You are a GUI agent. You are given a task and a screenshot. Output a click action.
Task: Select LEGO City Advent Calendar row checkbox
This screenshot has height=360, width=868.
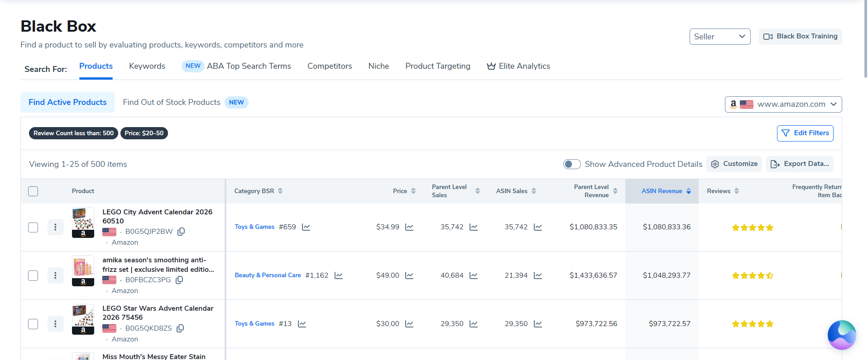[x=33, y=227]
